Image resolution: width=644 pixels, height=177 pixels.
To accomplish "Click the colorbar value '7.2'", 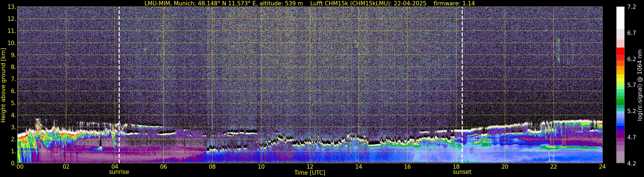I will [632, 7].
